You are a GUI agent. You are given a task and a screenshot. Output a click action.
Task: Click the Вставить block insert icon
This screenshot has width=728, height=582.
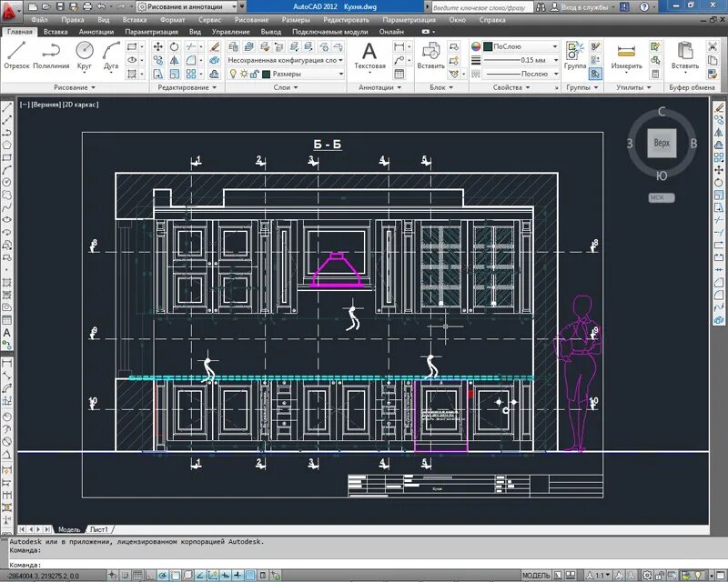coord(430,55)
